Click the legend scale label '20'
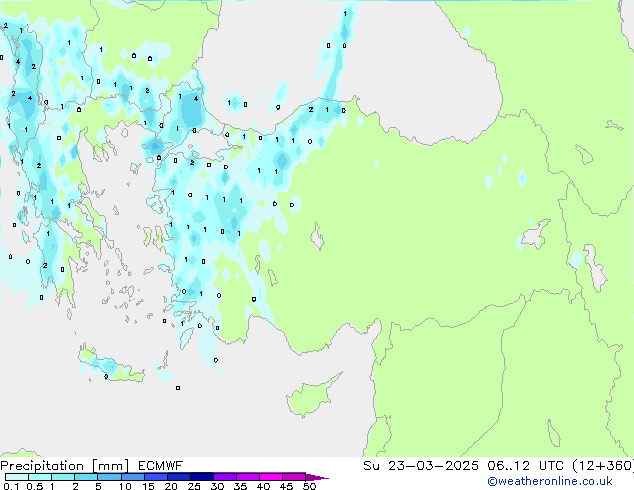 click(x=171, y=486)
